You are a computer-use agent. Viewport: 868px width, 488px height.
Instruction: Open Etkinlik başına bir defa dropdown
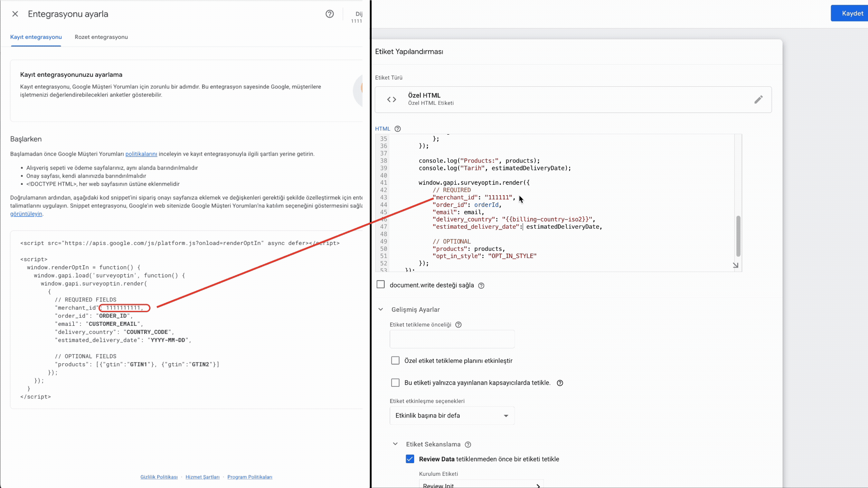click(452, 416)
